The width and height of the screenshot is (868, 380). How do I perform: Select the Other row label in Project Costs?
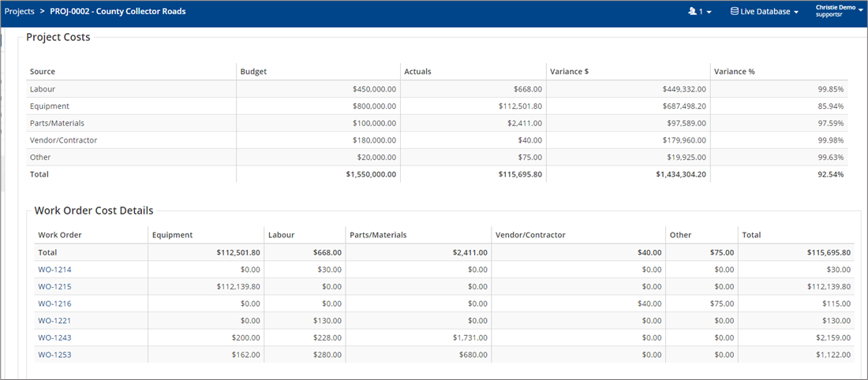[40, 157]
